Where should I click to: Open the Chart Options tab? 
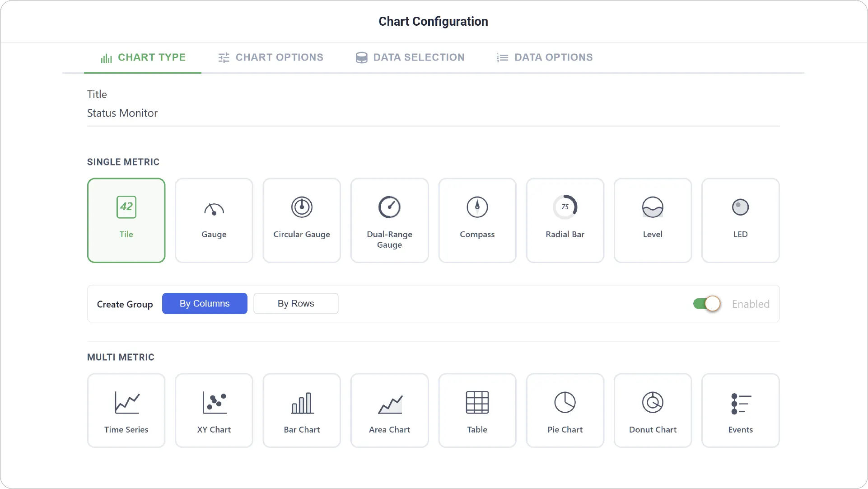[271, 58]
